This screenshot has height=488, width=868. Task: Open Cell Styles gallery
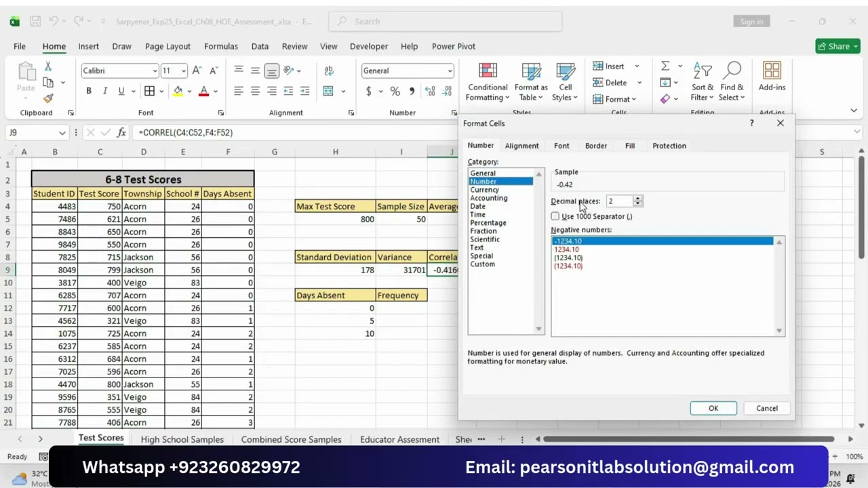click(x=566, y=82)
